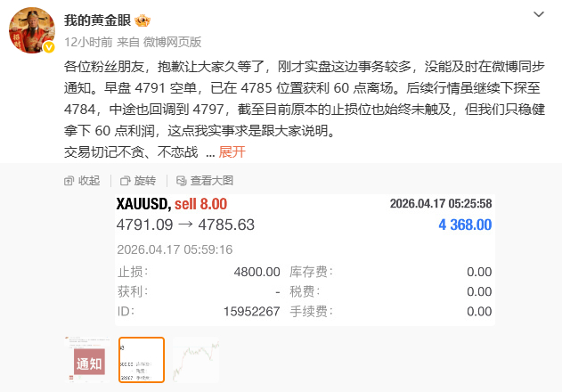Rotate the image with 旋转
This screenshot has width=562, height=392.
138,180
